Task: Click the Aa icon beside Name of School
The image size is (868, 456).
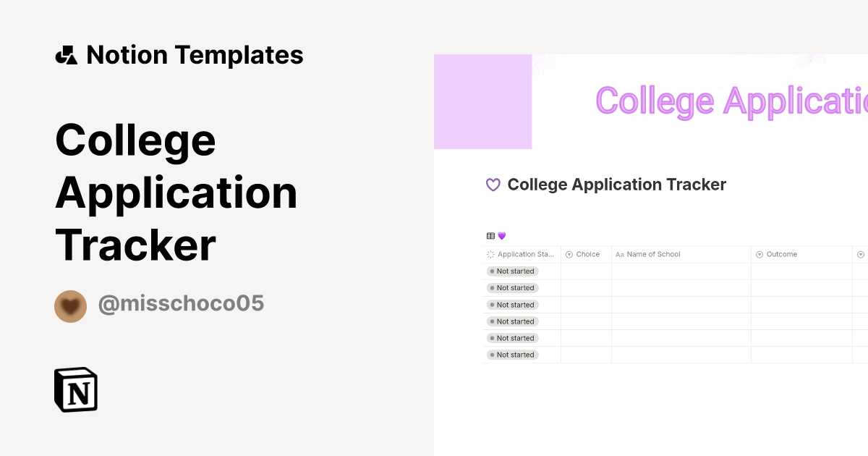Action: [619, 255]
